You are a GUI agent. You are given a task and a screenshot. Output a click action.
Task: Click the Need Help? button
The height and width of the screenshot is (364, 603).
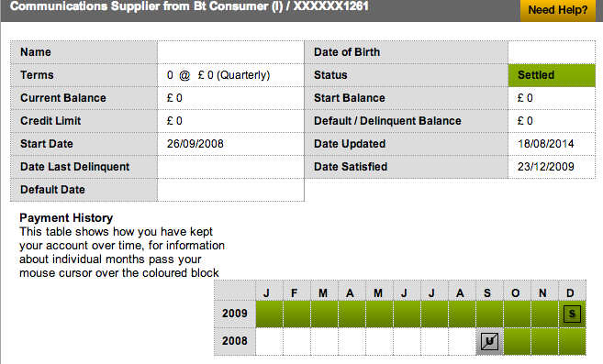557,10
